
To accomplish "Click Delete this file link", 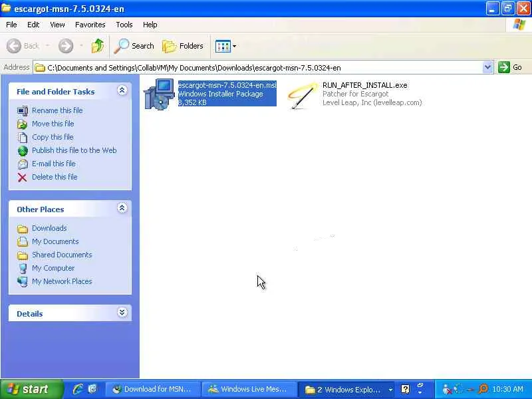I will click(x=55, y=177).
